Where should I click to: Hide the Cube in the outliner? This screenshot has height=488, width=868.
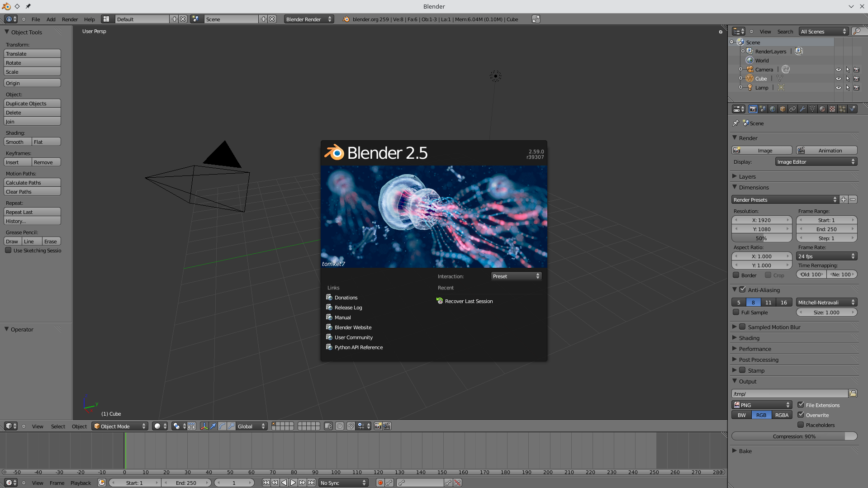[x=838, y=79]
